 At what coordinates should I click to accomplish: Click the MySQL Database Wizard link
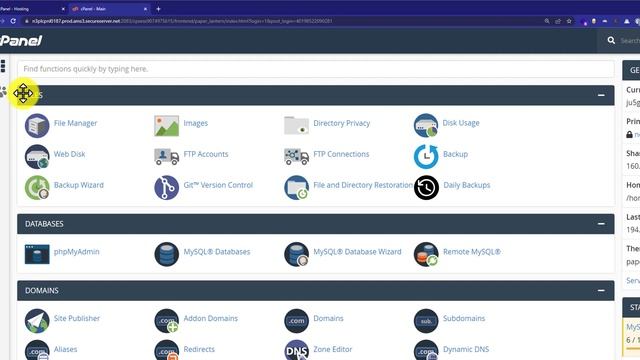pos(357,251)
